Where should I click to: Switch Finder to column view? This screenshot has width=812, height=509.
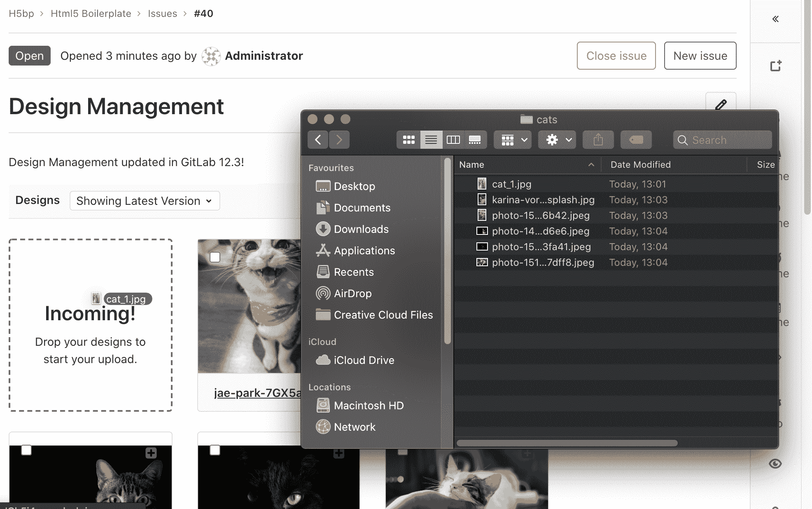click(x=453, y=140)
